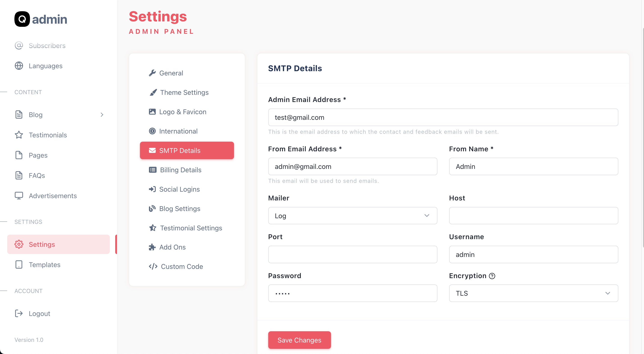Expand the Blog submenu chevron

tap(102, 115)
